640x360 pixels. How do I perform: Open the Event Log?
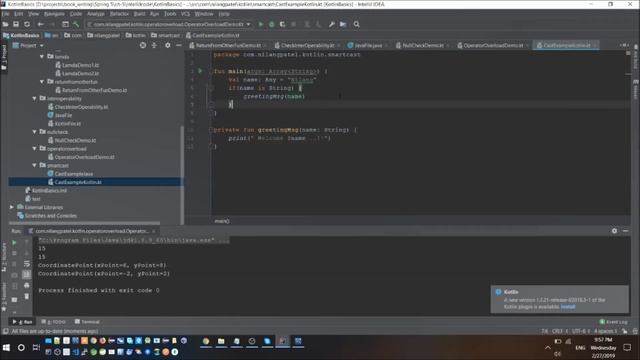[613, 322]
